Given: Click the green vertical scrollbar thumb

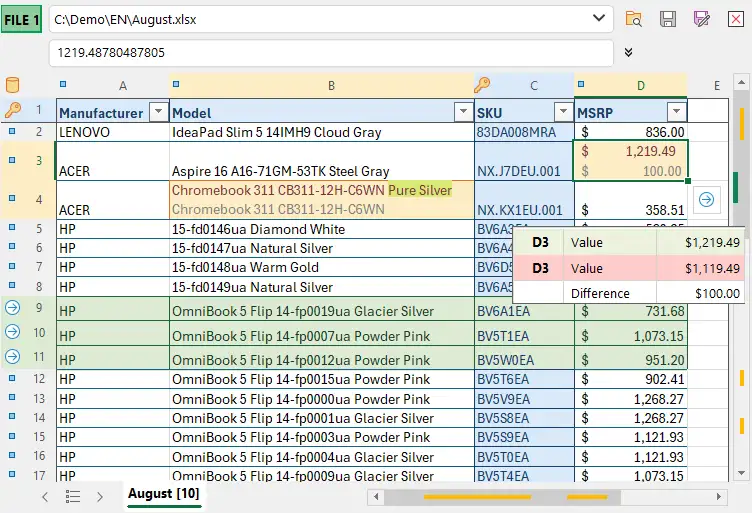Looking at the screenshot, I should click(x=737, y=187).
